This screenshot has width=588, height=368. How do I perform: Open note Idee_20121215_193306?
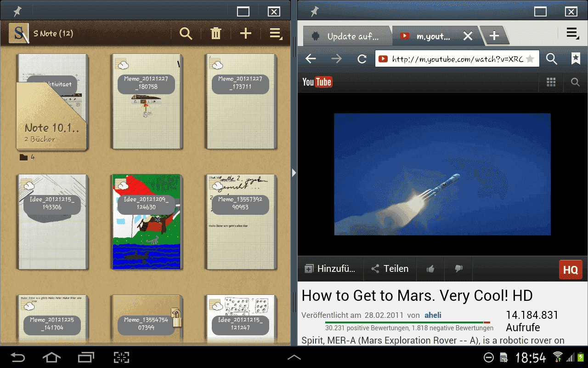point(52,222)
